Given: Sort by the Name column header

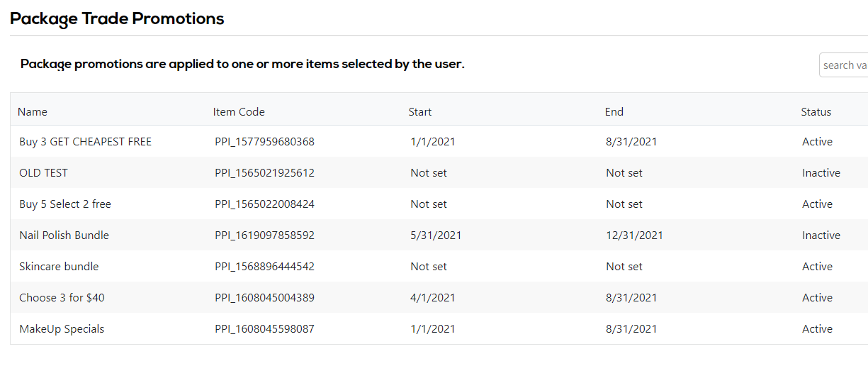Looking at the screenshot, I should tap(33, 111).
